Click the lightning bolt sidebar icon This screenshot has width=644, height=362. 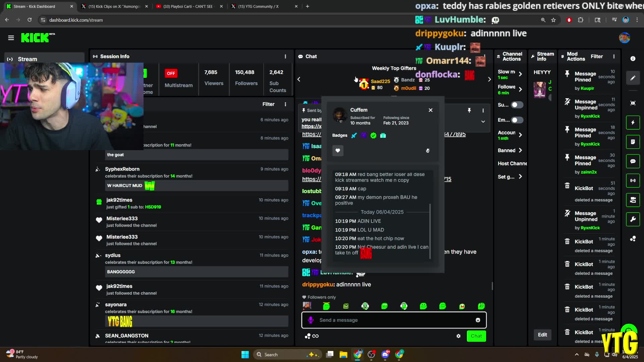click(x=633, y=123)
